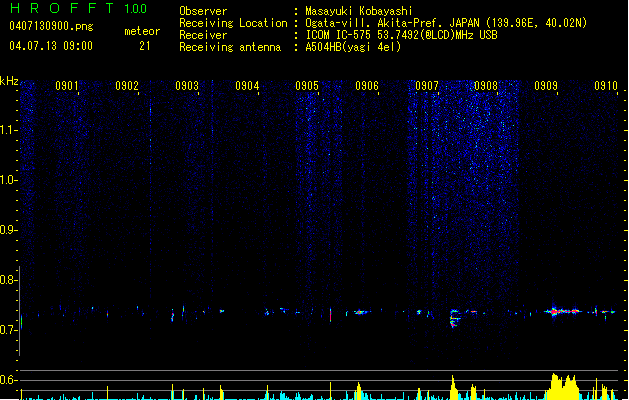Click the 0905 time marker
Viewport: 629px width, 400px height.
point(307,86)
